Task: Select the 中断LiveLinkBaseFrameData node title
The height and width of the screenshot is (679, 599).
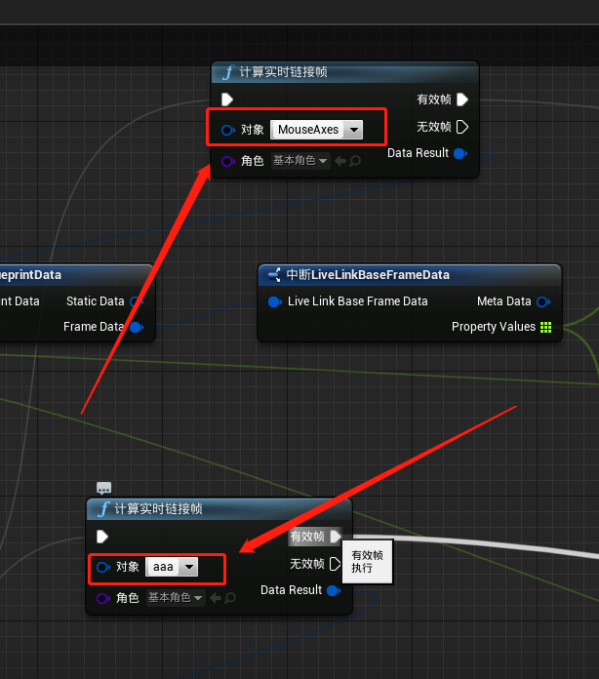Action: [368, 275]
